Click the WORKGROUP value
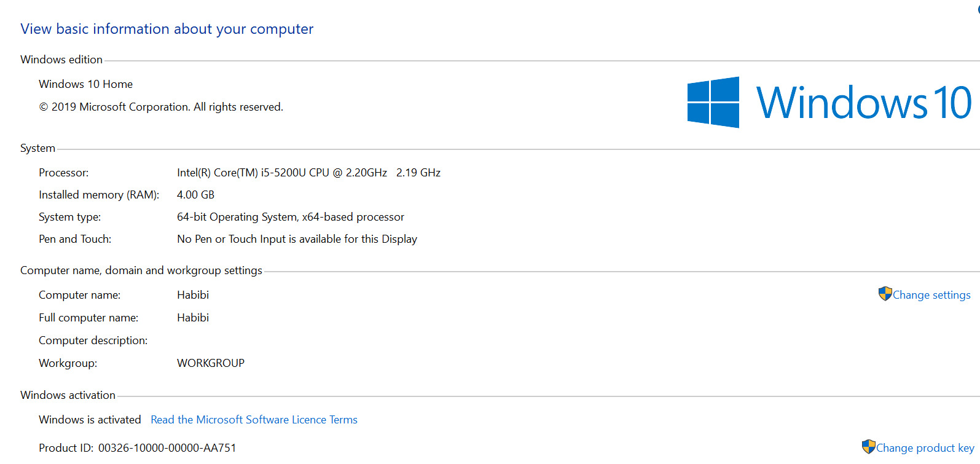The image size is (980, 464). click(x=211, y=363)
